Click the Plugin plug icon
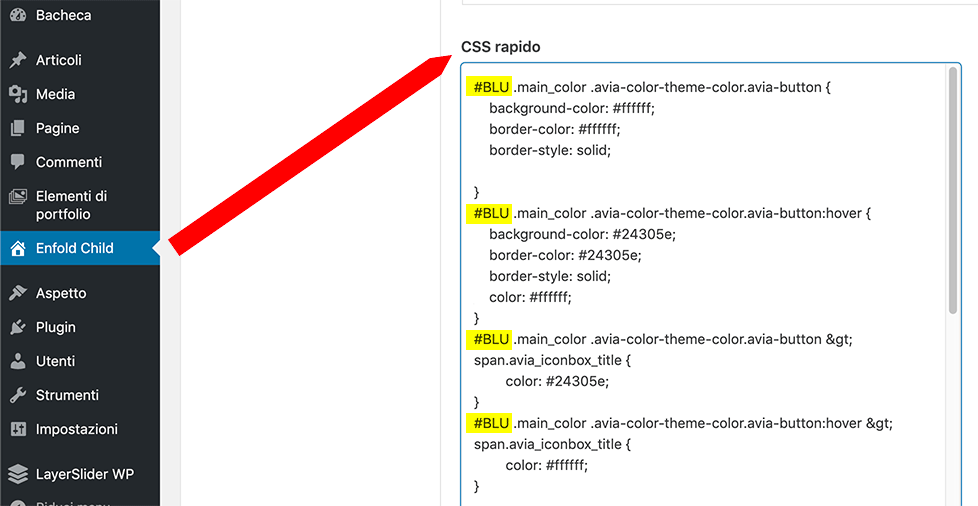Viewport: 978px width, 506px height. 18,327
